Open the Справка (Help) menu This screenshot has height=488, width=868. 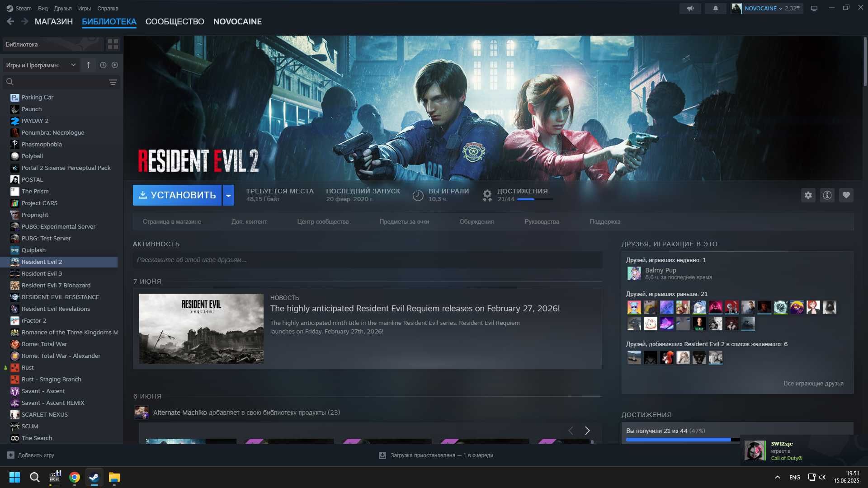click(108, 8)
